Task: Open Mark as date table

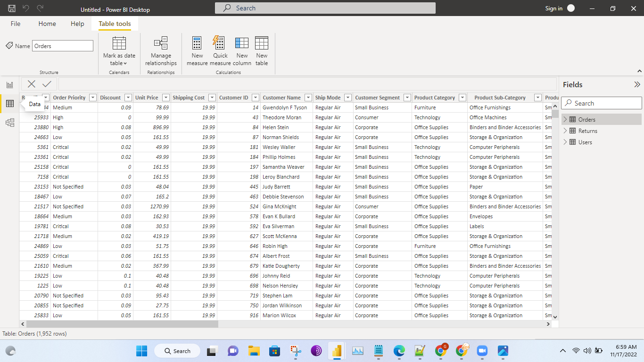Action: [119, 51]
